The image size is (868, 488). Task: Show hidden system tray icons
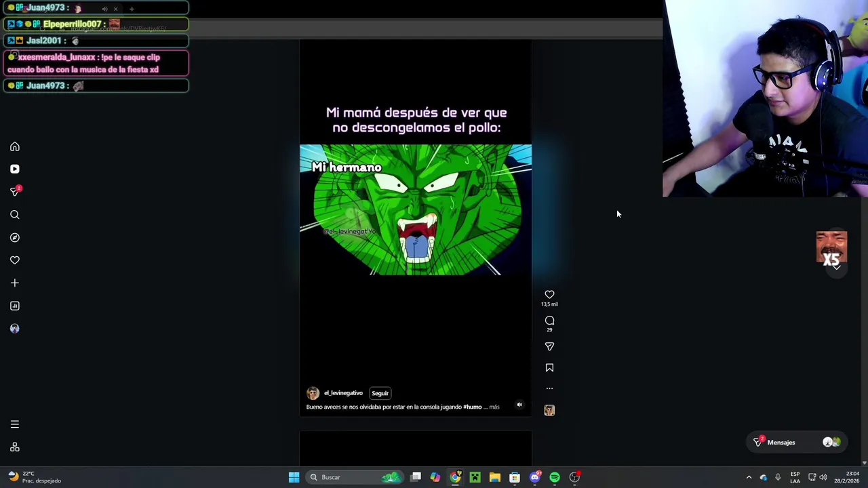(749, 477)
